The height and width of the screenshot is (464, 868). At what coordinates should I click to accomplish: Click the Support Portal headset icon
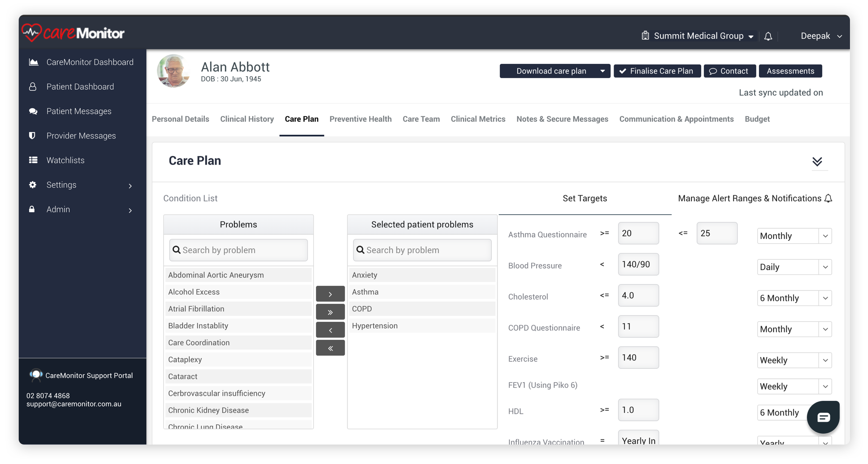pyautogui.click(x=36, y=375)
